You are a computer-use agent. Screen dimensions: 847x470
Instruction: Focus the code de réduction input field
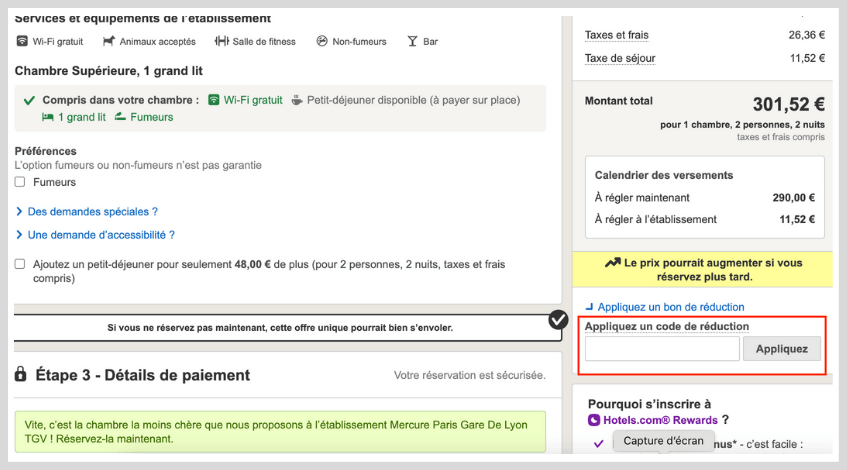[662, 349]
